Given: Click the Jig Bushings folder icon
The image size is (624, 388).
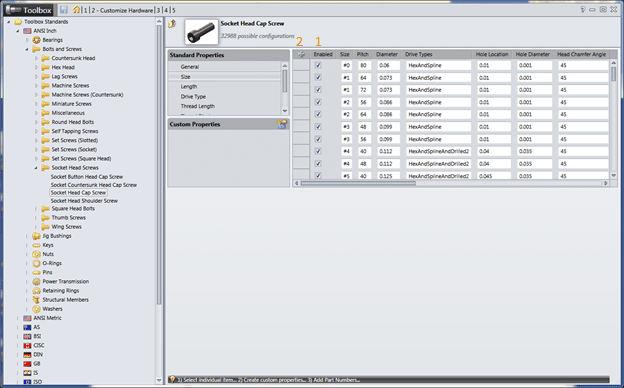Looking at the screenshot, I should coord(37,236).
